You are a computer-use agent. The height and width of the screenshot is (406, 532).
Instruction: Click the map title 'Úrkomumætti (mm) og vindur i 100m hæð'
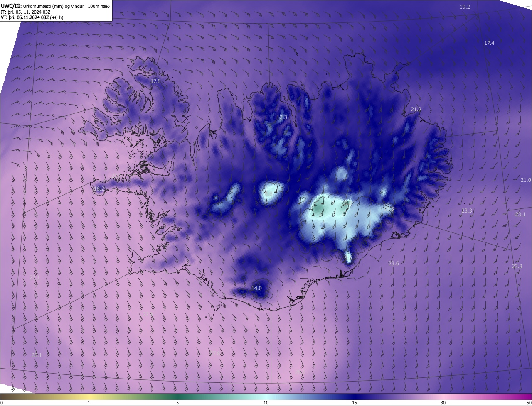pos(66,6)
